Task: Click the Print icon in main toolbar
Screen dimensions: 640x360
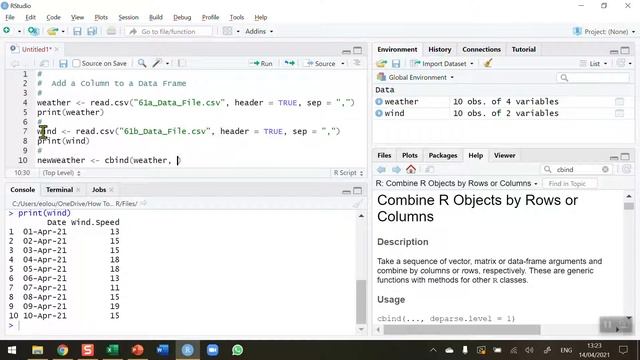Action: point(111,31)
